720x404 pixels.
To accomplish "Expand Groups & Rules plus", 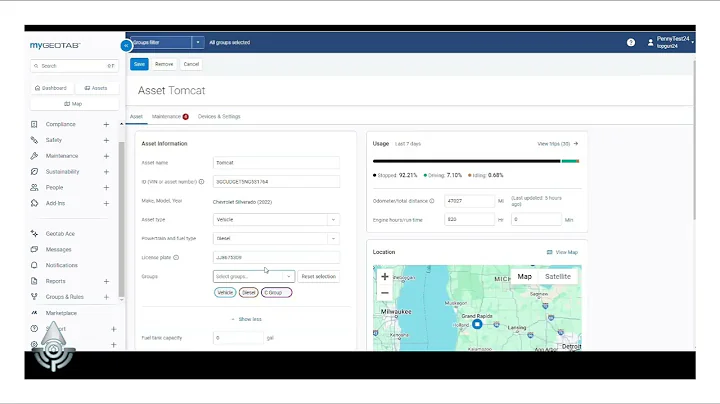I will (106, 297).
